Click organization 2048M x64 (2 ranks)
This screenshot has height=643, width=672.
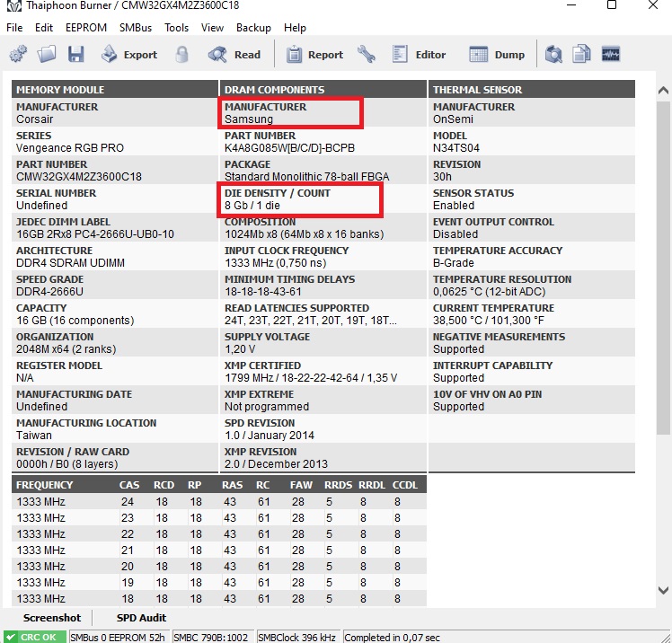tap(66, 348)
